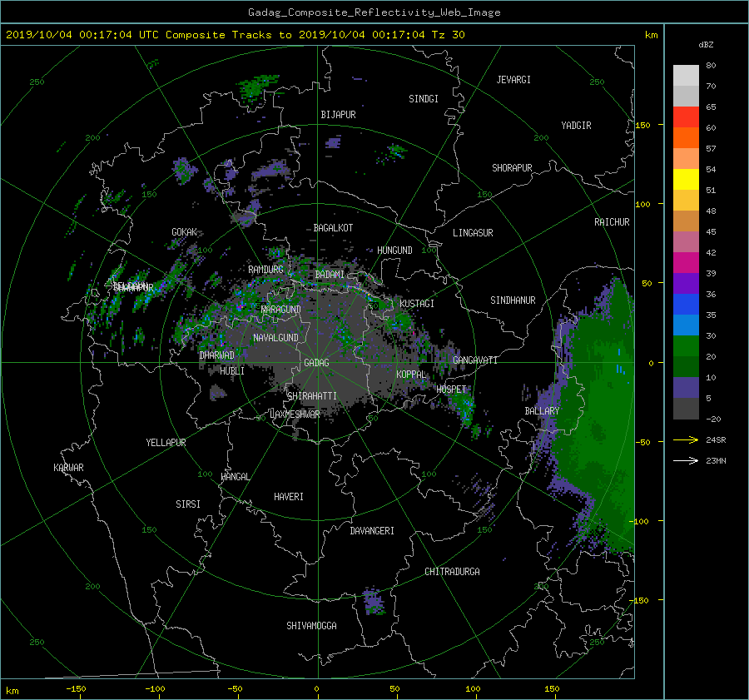749x700 pixels.
Task: Click the white 23MN arrow legend
Action: pyautogui.click(x=686, y=460)
